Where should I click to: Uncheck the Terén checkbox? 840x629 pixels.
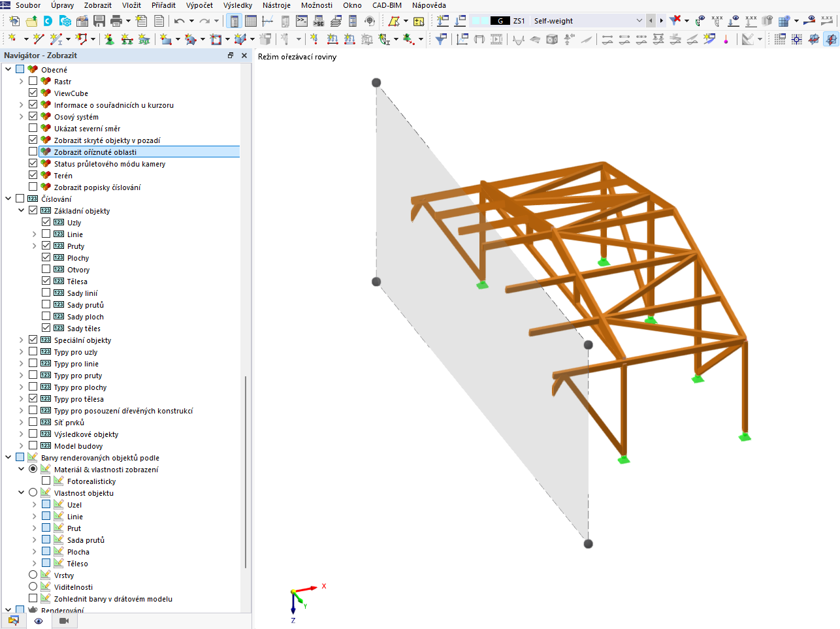pyautogui.click(x=33, y=175)
